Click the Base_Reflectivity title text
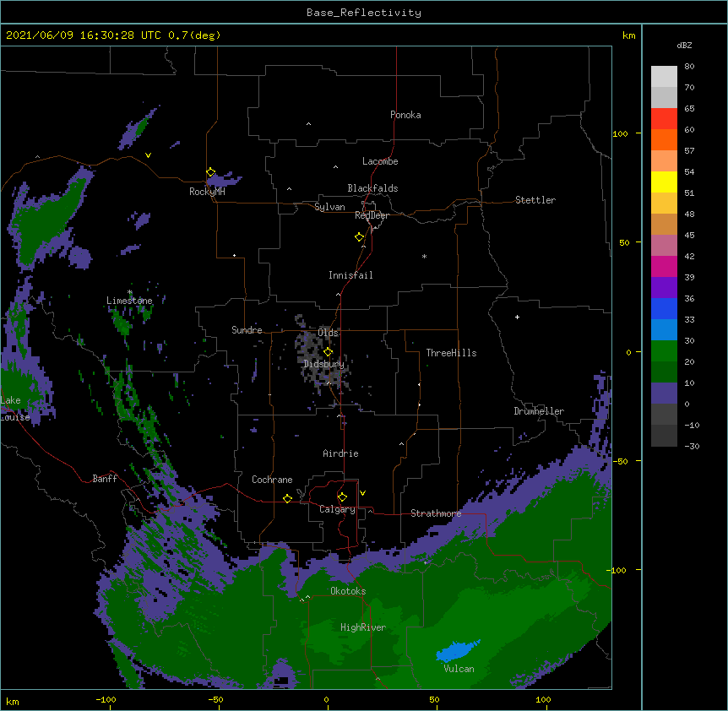 364,13
